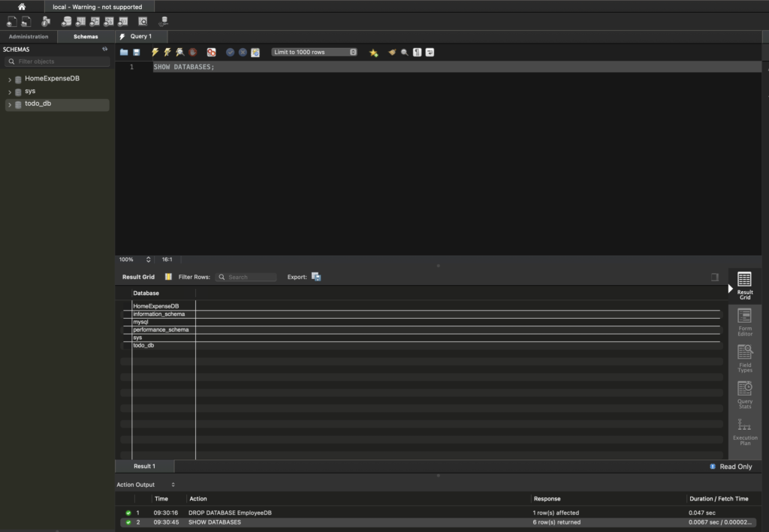
Task: Click the Beautify query broom icon
Action: pos(392,53)
